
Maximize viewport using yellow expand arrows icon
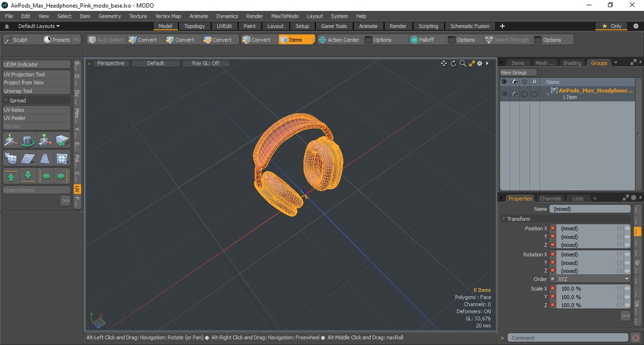pyautogui.click(x=472, y=64)
